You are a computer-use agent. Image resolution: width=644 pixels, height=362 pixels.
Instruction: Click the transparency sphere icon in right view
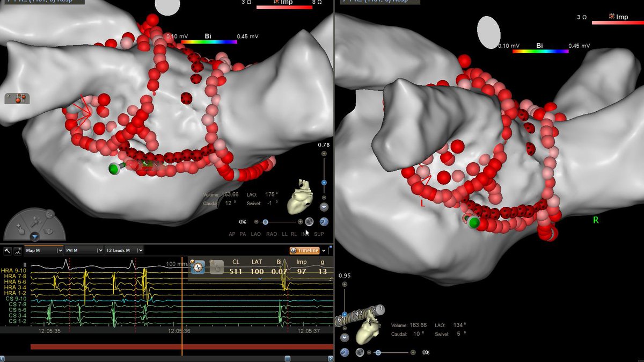click(360, 352)
